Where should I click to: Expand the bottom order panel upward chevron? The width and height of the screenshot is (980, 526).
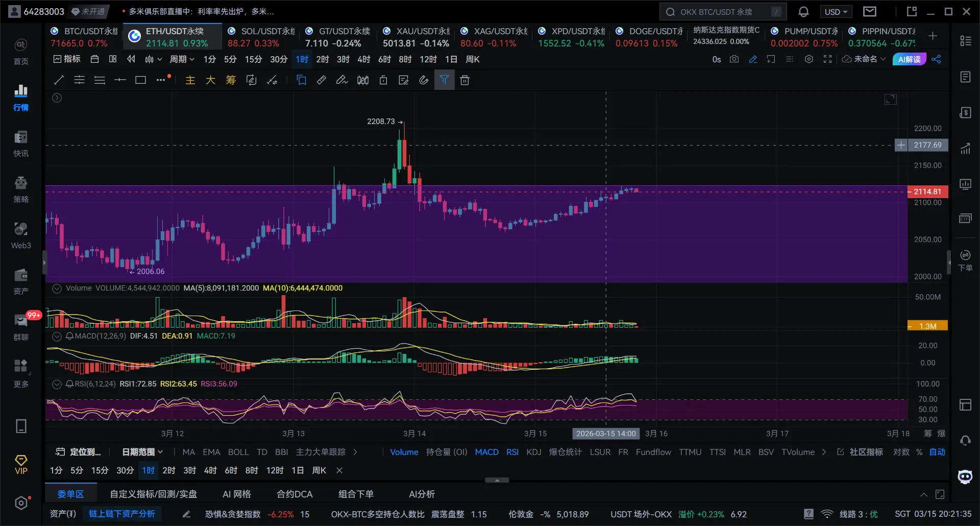click(924, 494)
